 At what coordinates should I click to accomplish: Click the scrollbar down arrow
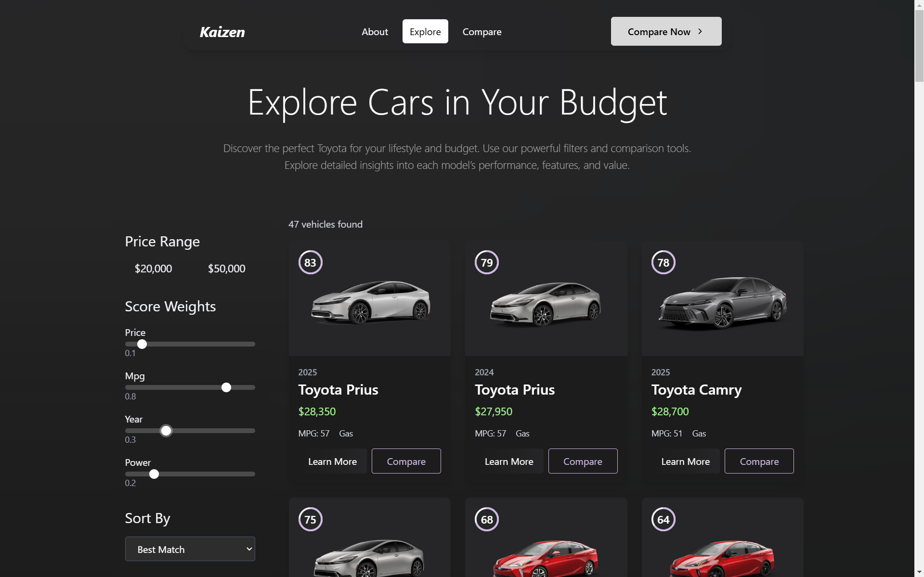919,572
